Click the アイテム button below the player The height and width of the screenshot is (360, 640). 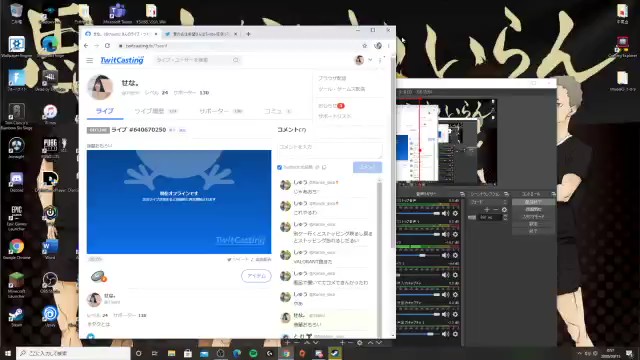click(256, 276)
